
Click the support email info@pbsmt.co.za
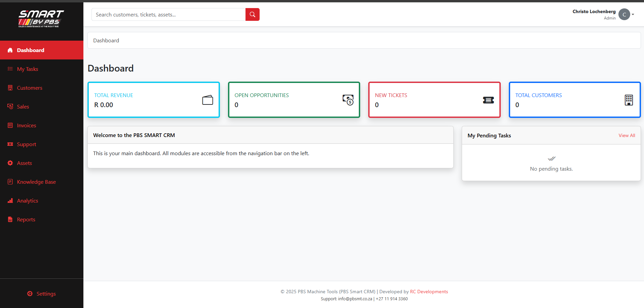355,299
